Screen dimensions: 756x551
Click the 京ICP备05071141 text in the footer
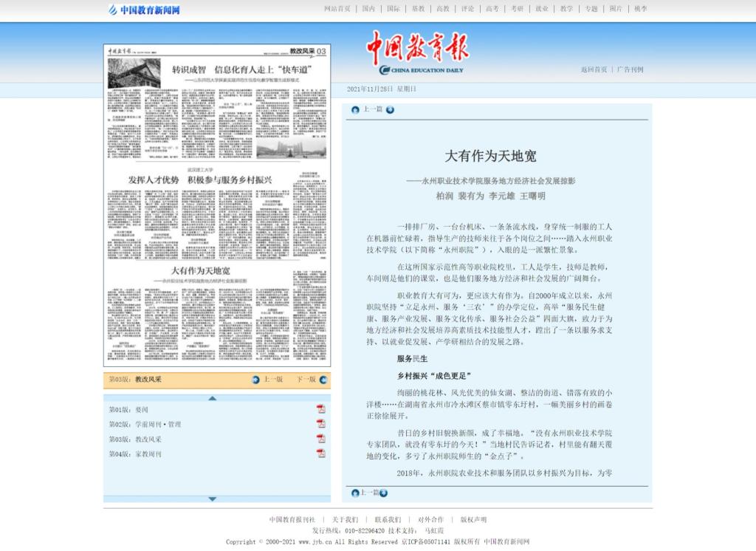(426, 542)
